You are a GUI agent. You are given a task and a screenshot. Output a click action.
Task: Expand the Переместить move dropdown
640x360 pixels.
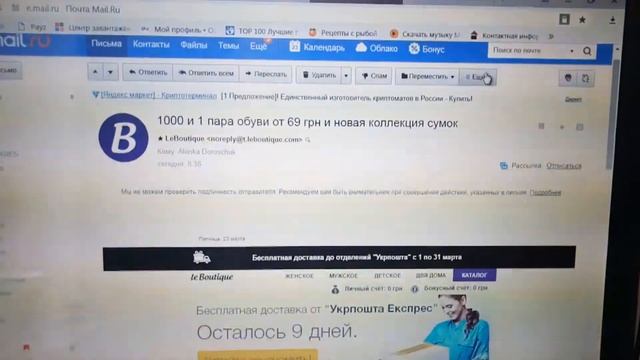pyautogui.click(x=427, y=77)
